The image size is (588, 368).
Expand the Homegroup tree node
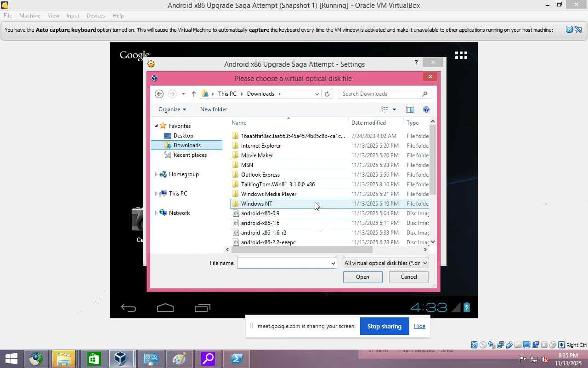click(x=156, y=174)
